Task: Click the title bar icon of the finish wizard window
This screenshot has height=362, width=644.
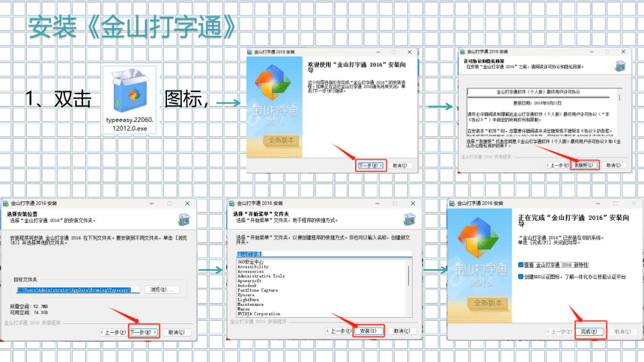Action: pyautogui.click(x=452, y=203)
